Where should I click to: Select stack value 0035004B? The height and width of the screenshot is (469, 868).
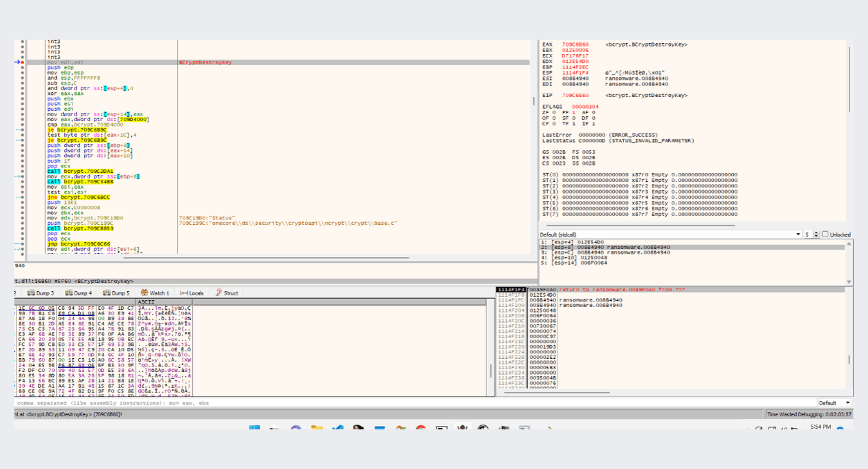(543, 377)
